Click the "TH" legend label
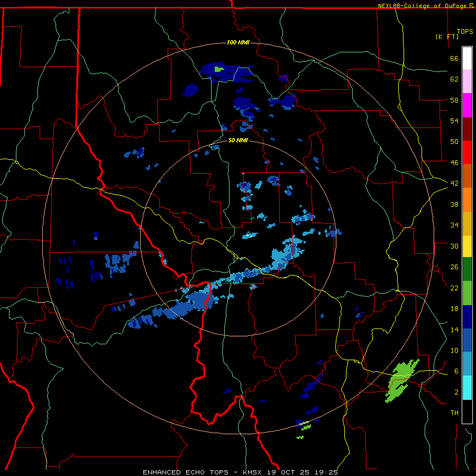Screen dimensions: 476x476 click(x=454, y=413)
